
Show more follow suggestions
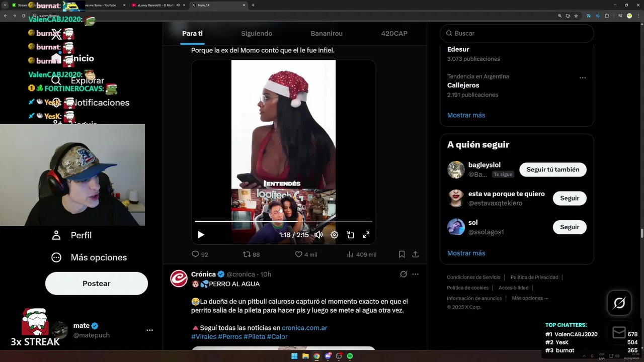(x=466, y=253)
